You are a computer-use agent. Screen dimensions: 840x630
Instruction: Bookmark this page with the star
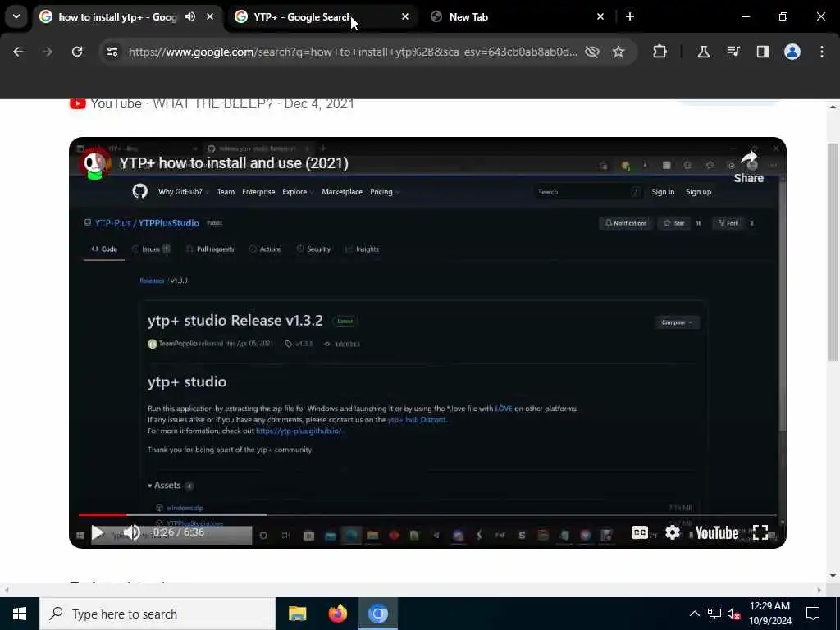tap(619, 52)
